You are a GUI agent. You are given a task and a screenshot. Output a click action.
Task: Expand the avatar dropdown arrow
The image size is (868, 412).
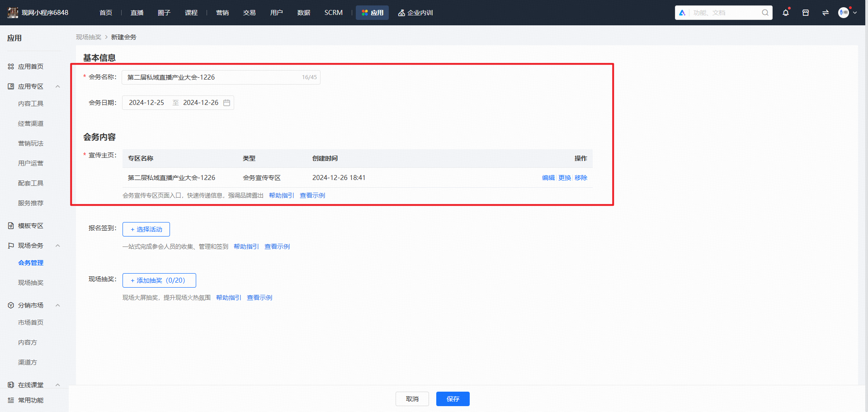click(x=855, y=13)
